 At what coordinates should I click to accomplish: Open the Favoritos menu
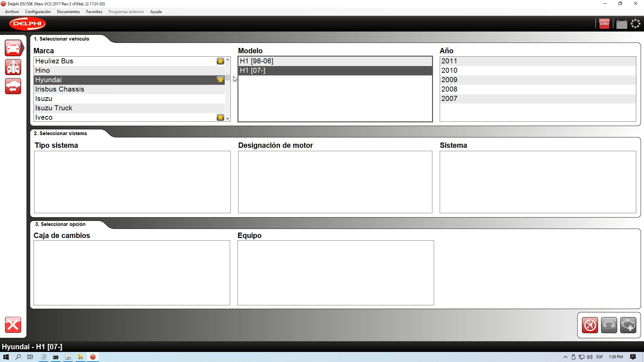point(94,12)
